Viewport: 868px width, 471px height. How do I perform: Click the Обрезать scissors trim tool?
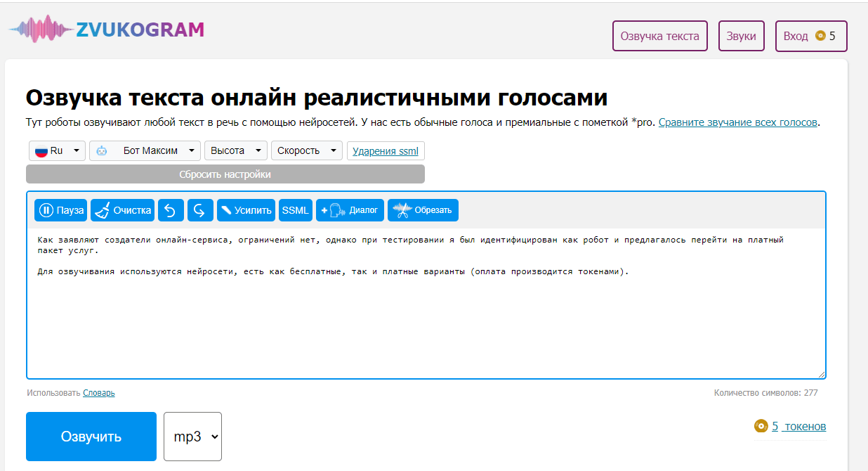click(x=423, y=210)
